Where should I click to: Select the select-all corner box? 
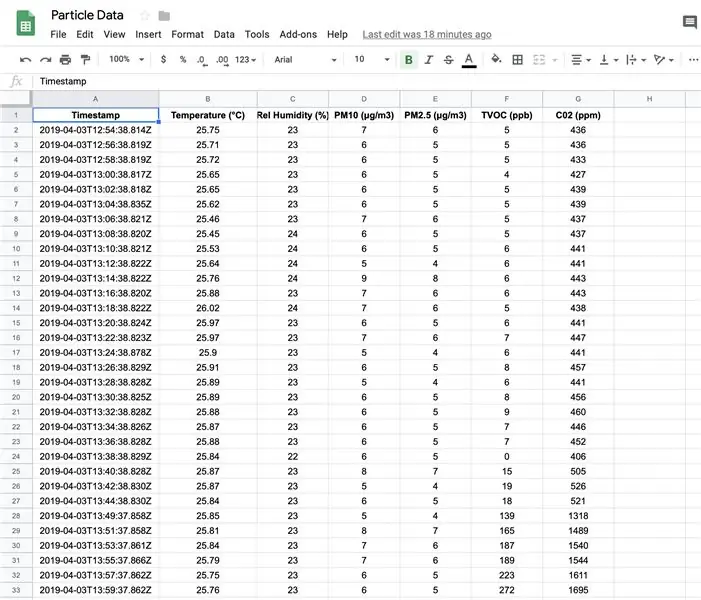[16, 99]
